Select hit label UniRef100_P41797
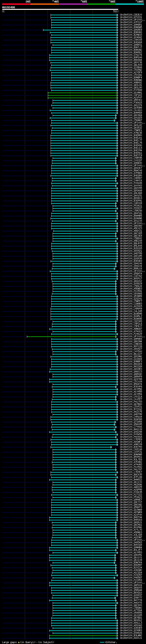 pos(131,469)
